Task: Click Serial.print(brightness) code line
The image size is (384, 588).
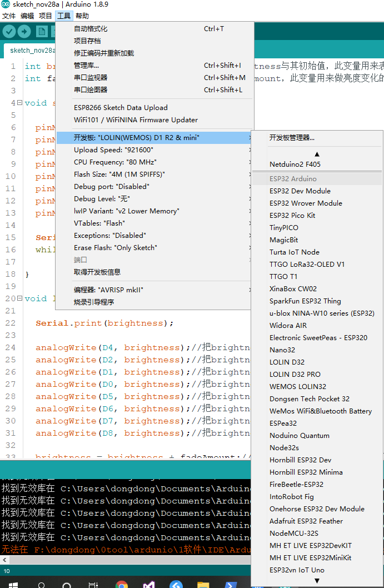Action: [104, 323]
